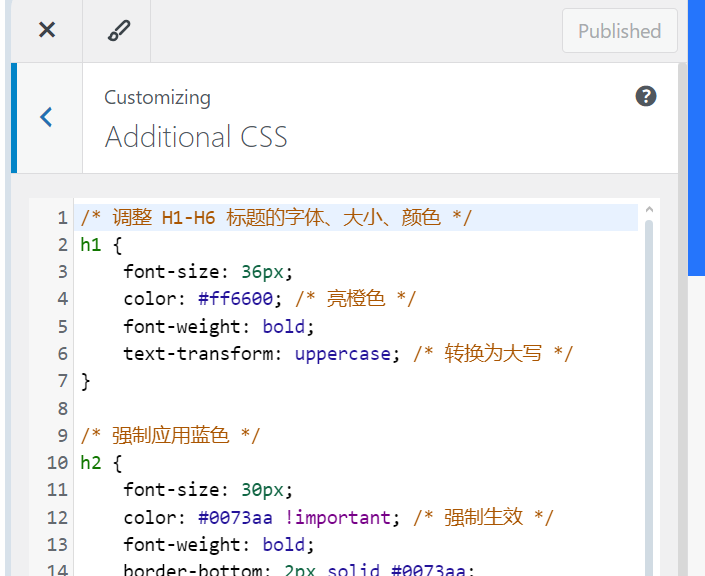705x576 pixels.
Task: Close the Customizer with the X icon
Action: coord(47,31)
